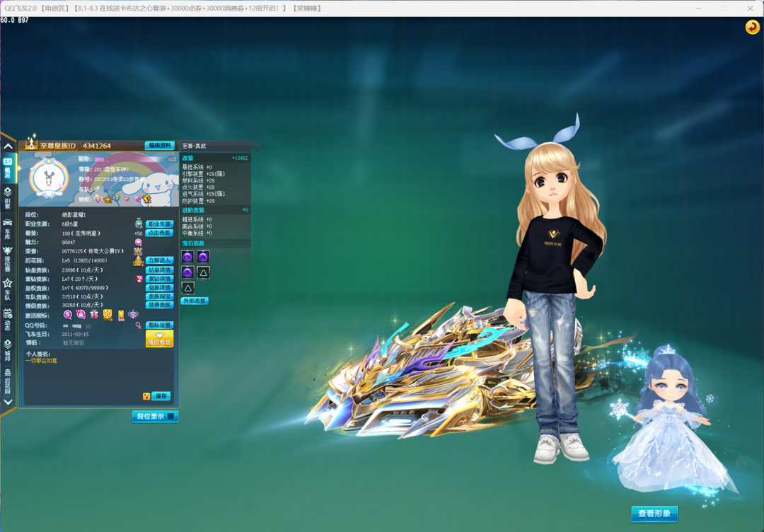Image resolution: width=764 pixels, height=532 pixels.
Task: Open the 车库 garage sidebar tab
Action: 8,229
